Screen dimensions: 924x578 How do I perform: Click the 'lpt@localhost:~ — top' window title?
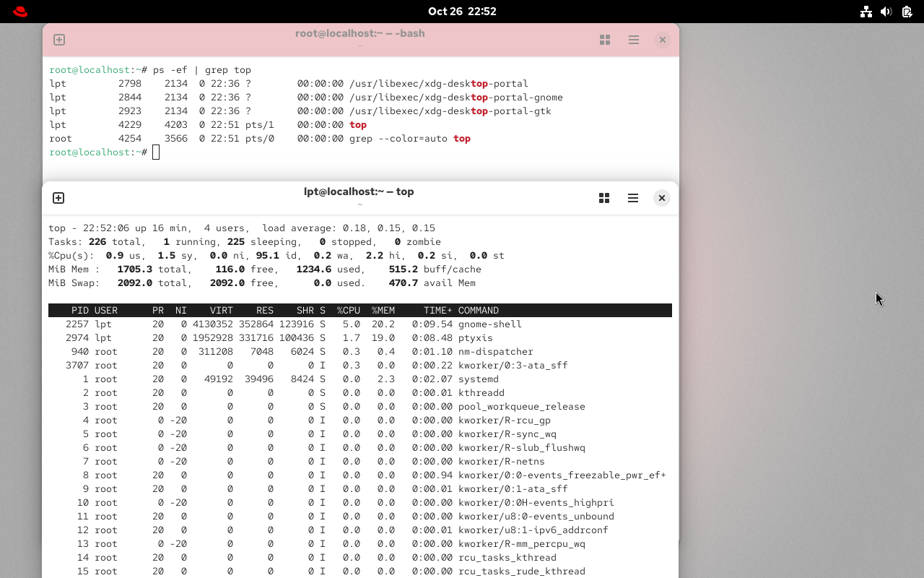(x=359, y=191)
